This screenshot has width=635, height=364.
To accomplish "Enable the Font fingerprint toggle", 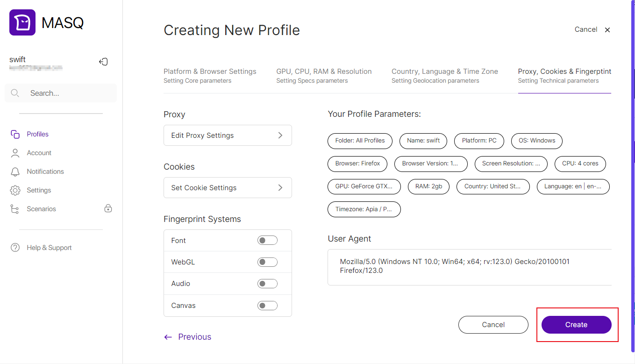I will click(x=267, y=240).
